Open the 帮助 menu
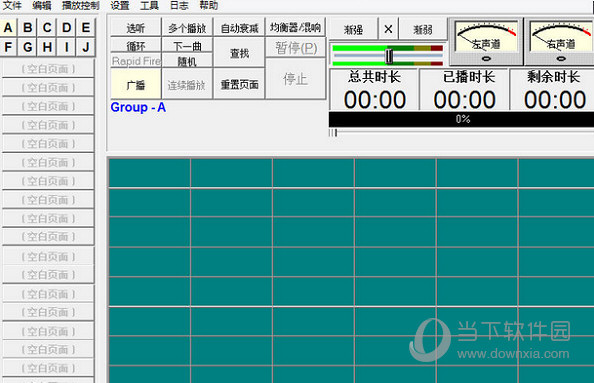 click(208, 5)
